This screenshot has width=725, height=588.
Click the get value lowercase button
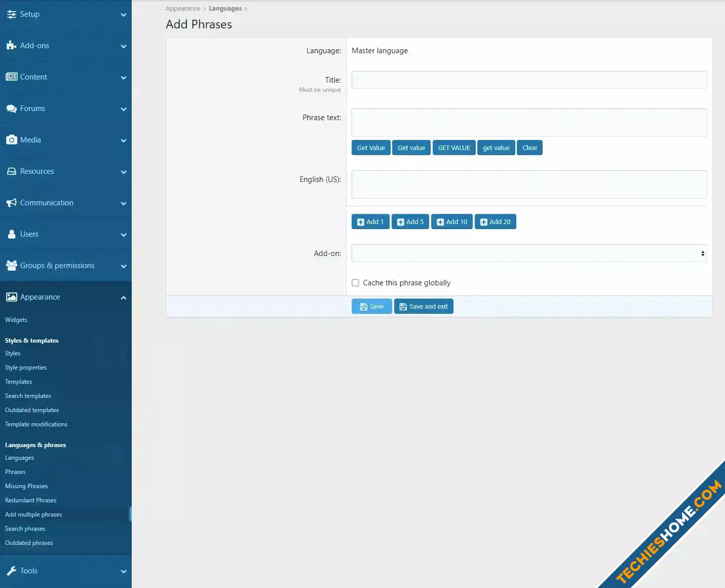tap(496, 148)
